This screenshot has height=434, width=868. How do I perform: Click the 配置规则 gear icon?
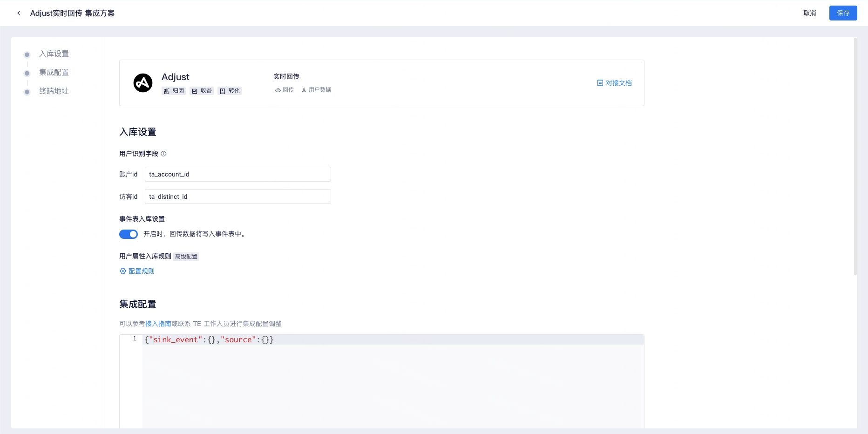[x=123, y=271]
